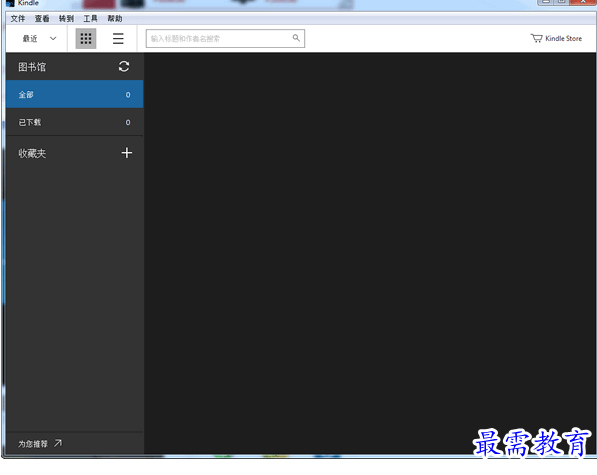This screenshot has width=597, height=475.
Task: Open Kindle Store cart link
Action: coord(556,38)
